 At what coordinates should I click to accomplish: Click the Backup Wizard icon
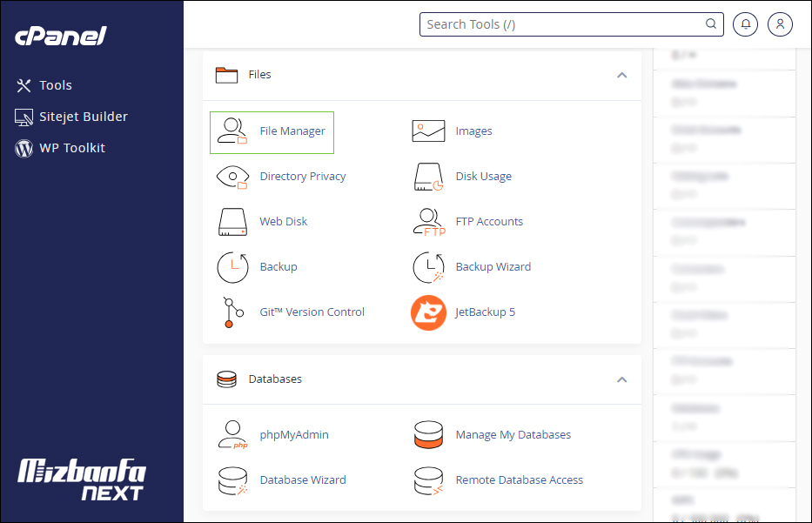[428, 267]
